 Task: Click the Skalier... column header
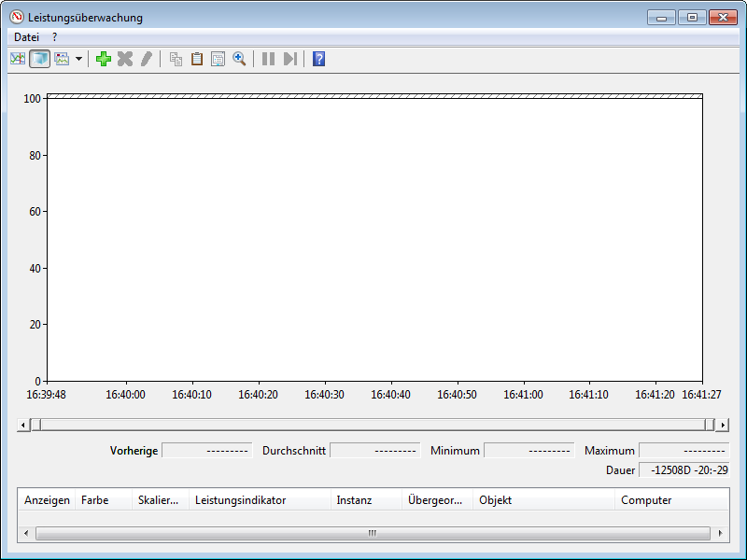[x=161, y=500]
